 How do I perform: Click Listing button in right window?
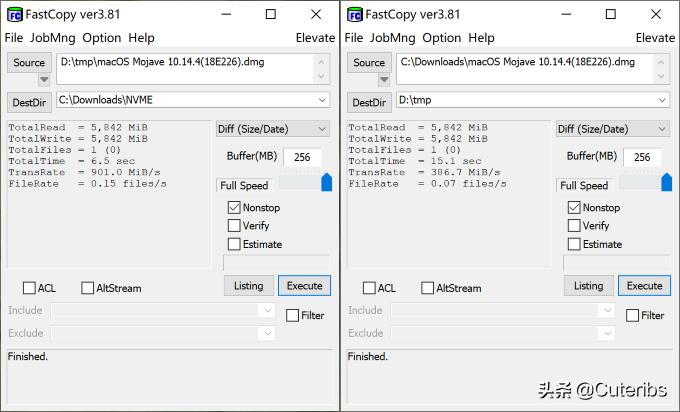point(588,286)
